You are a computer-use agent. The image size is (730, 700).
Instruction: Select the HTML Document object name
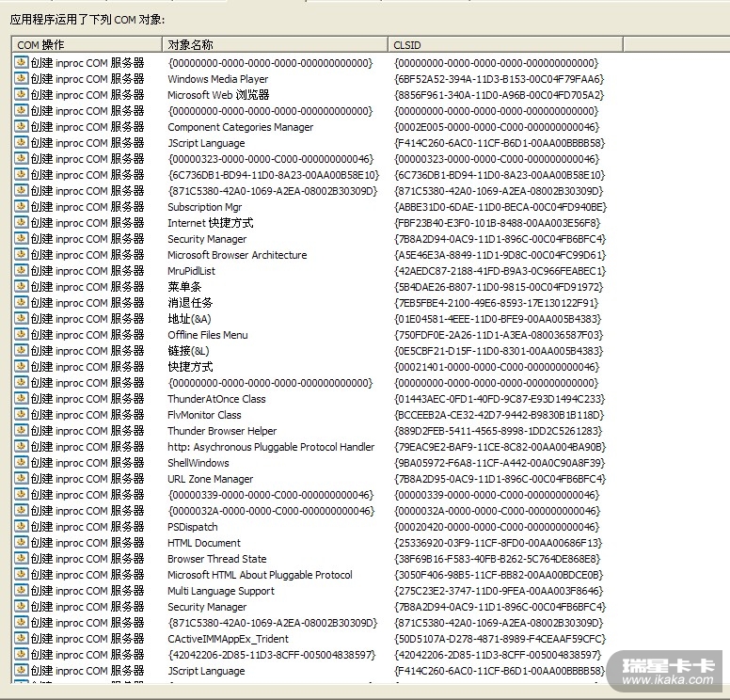(x=204, y=543)
